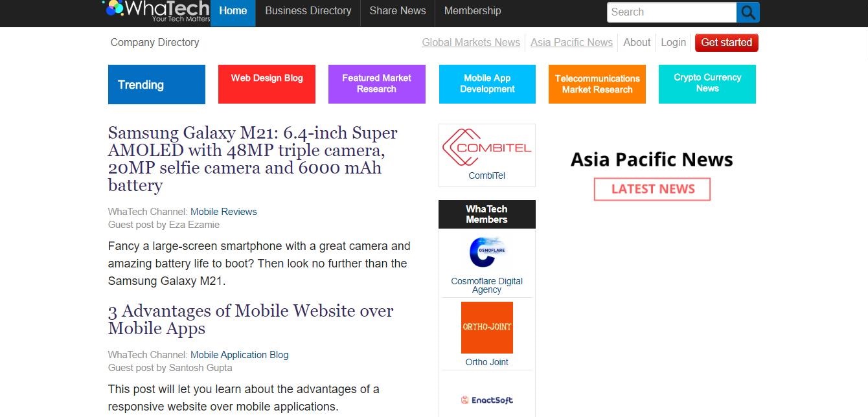Image resolution: width=868 pixels, height=417 pixels.
Task: Open the Asia Pacific News banner
Action: (x=652, y=160)
